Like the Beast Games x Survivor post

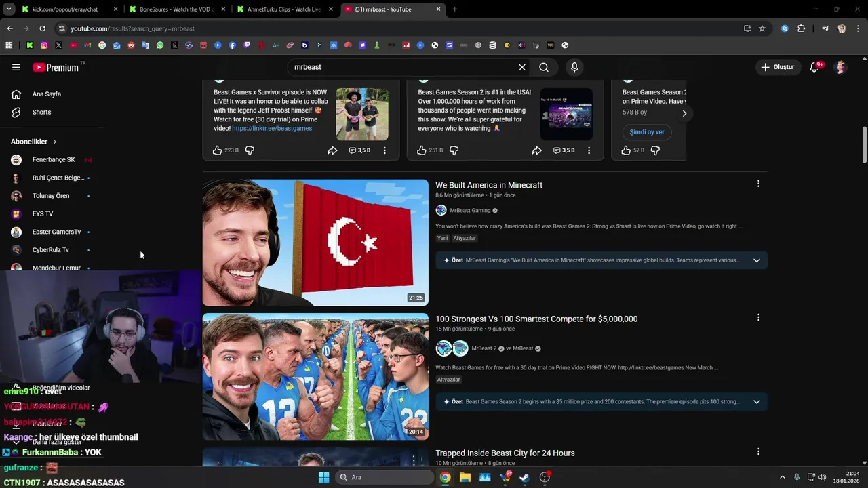pyautogui.click(x=218, y=150)
